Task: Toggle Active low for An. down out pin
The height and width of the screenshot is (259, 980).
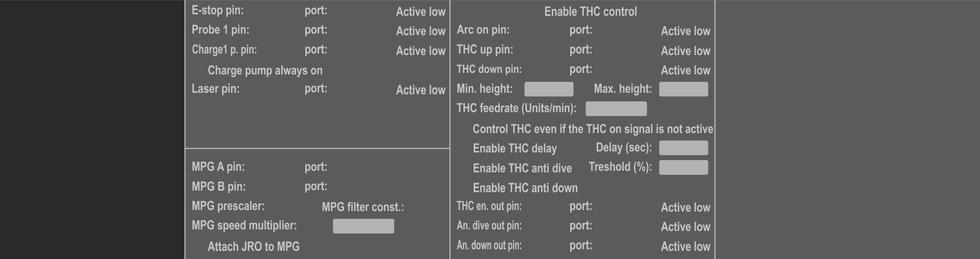Action: (685, 247)
